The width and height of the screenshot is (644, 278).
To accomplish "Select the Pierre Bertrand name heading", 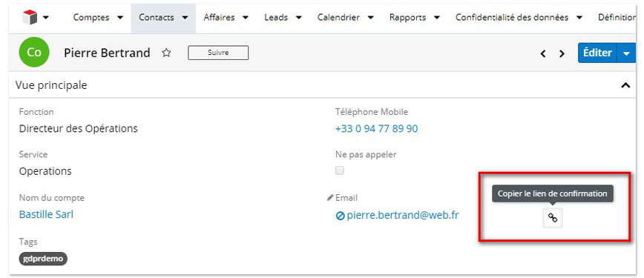I will tap(107, 53).
